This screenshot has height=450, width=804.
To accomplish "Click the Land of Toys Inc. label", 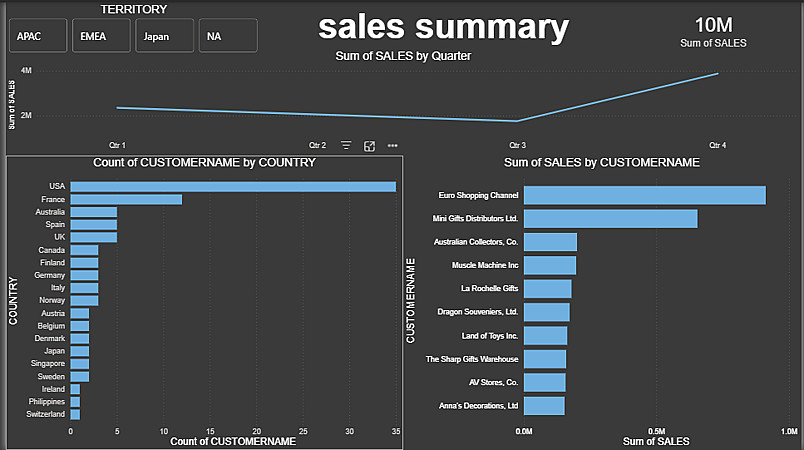I will click(x=490, y=336).
